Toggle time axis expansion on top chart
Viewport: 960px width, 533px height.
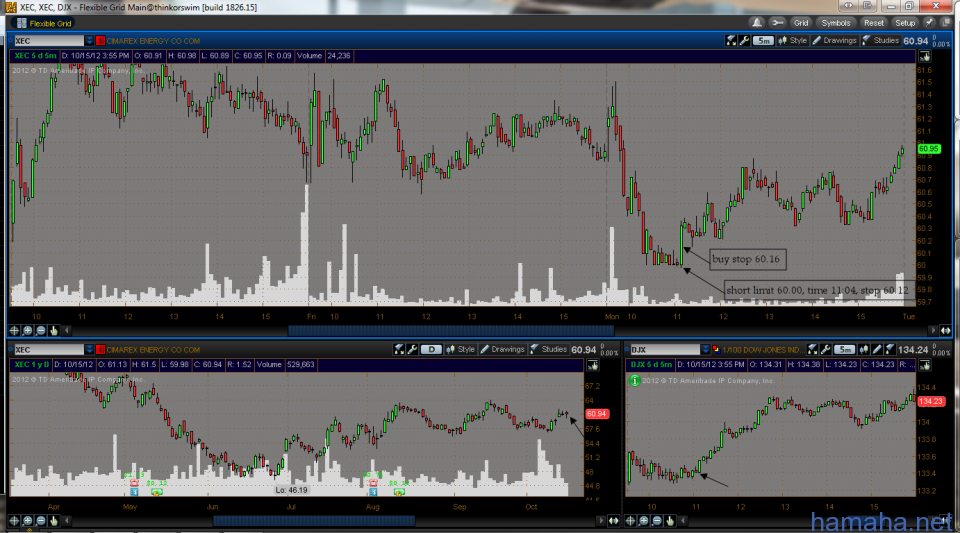pyautogui.click(x=945, y=330)
